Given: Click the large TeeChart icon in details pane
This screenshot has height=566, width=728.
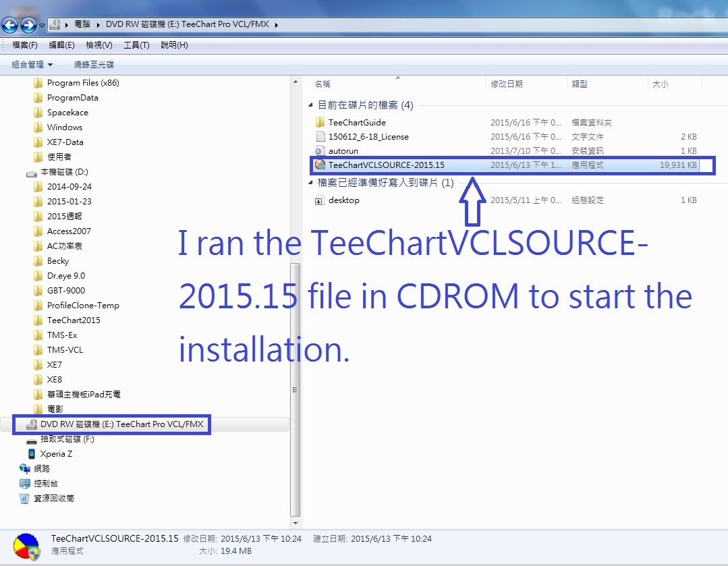Looking at the screenshot, I should (26, 546).
